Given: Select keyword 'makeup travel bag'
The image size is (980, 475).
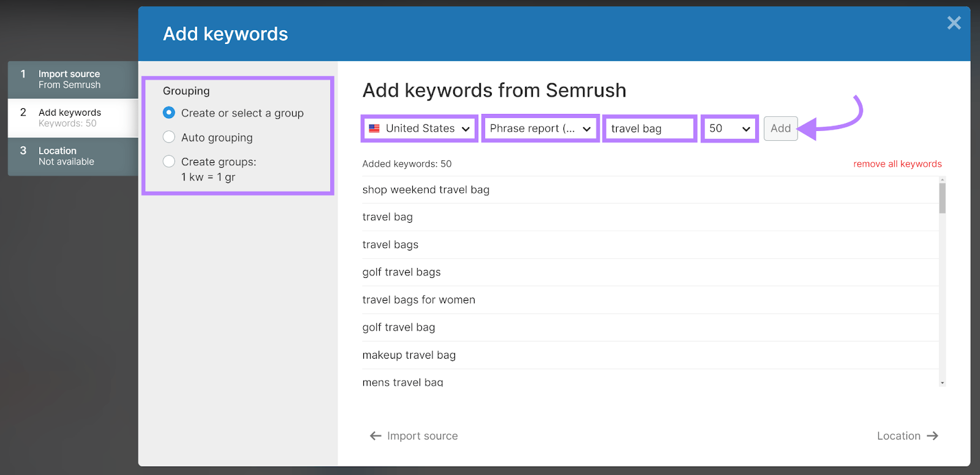Looking at the screenshot, I should pos(650,355).
